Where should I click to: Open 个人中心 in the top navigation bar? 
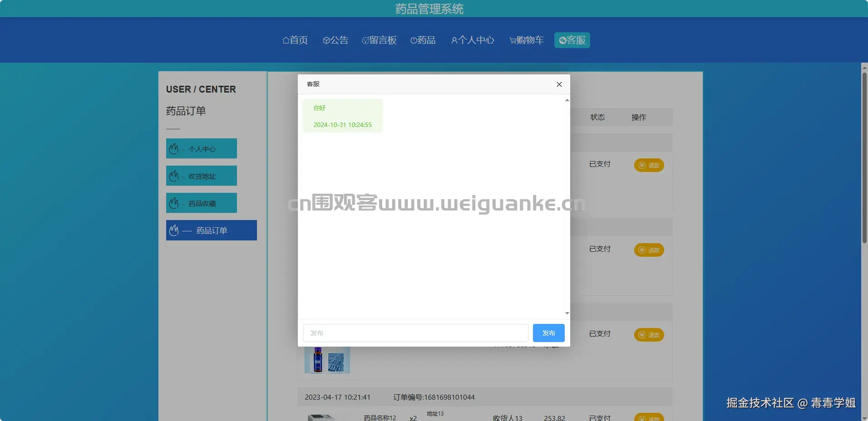click(x=473, y=40)
